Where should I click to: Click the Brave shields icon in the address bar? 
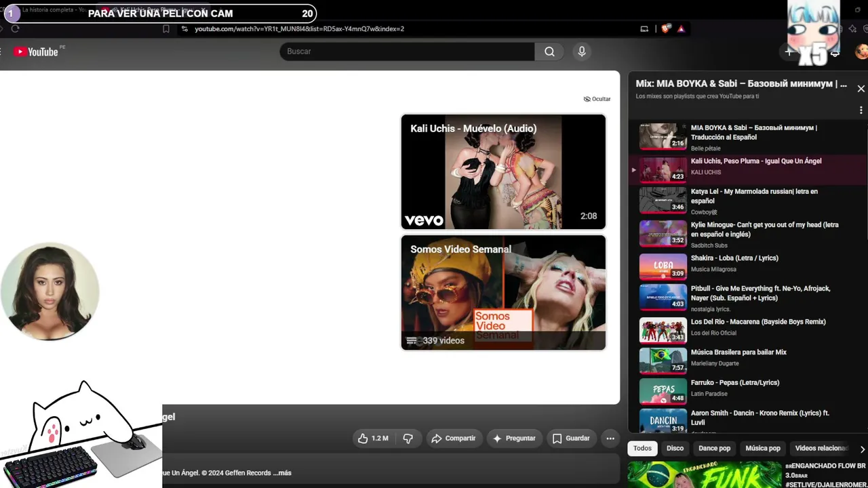(x=666, y=29)
